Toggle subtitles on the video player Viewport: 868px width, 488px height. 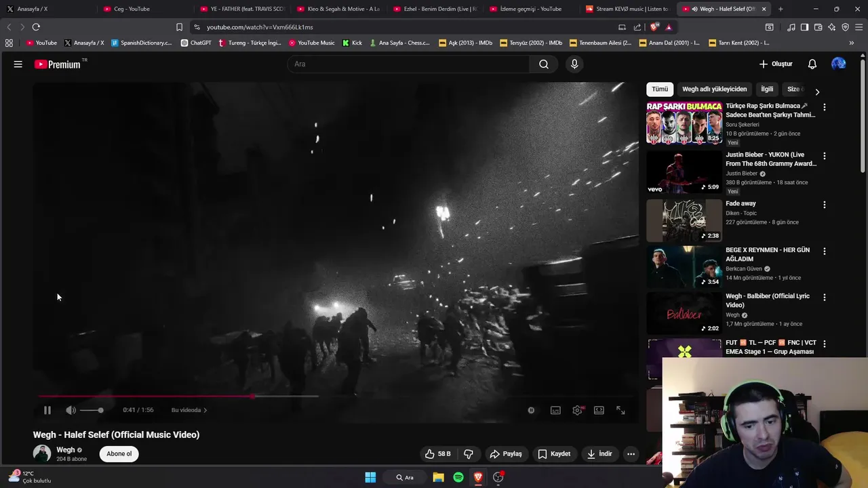555,410
